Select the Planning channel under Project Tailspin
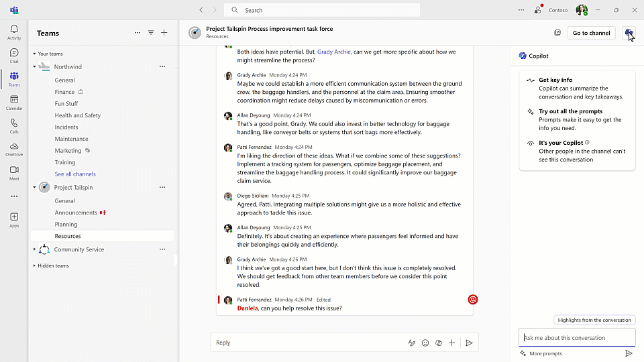 [66, 225]
